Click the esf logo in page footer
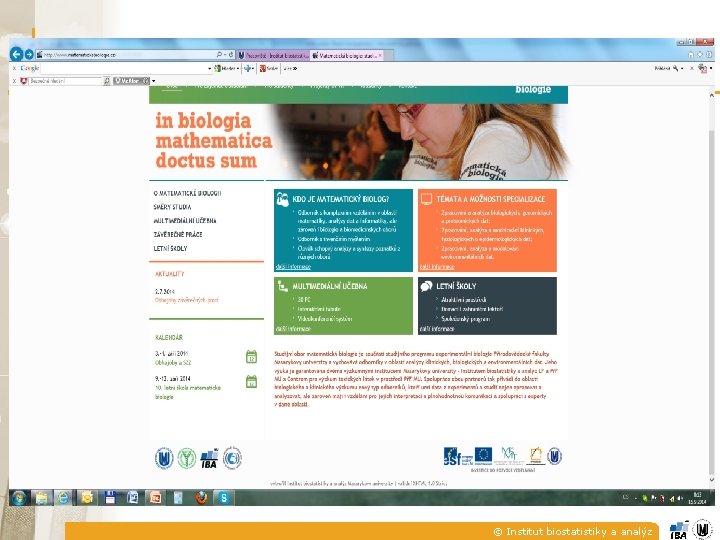The height and width of the screenshot is (540, 720). pos(458,456)
